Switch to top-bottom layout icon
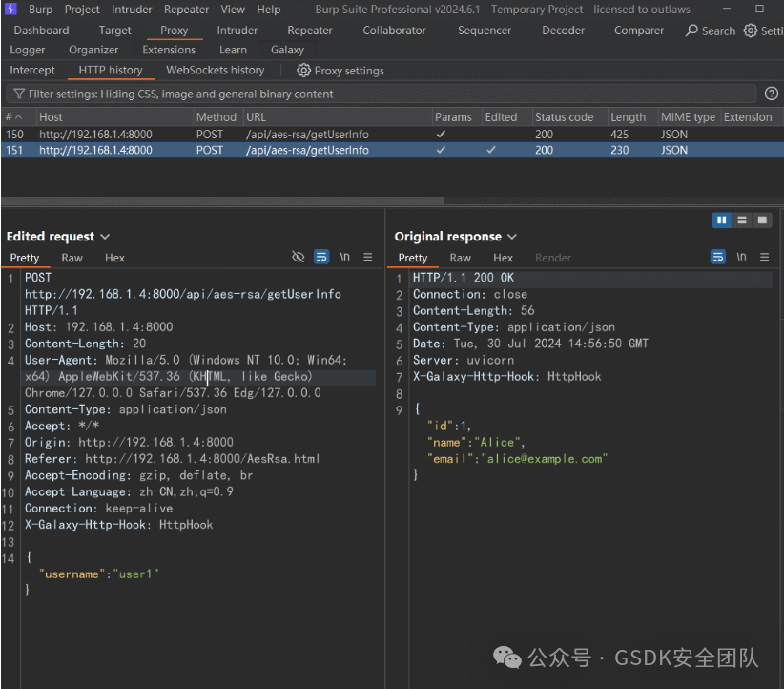 [742, 220]
